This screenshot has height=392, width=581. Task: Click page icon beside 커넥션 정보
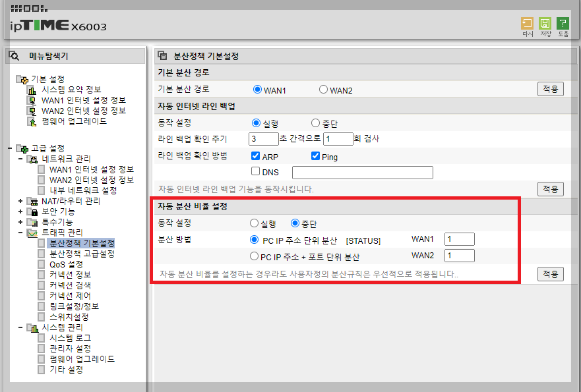[42, 275]
